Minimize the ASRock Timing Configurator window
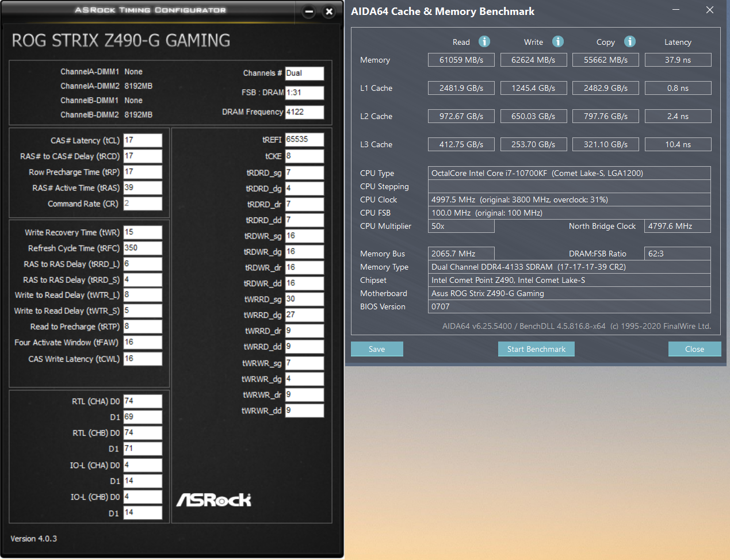Screen dimensions: 730x560 coord(309,11)
